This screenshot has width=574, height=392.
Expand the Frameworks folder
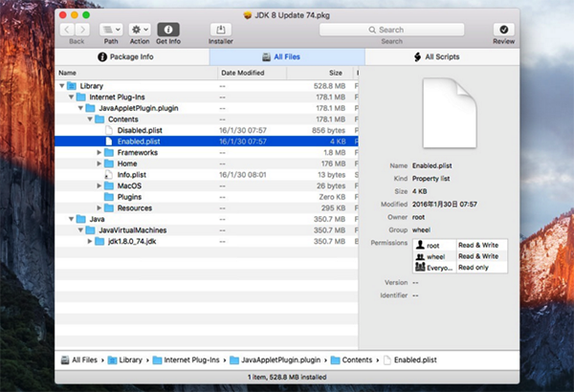tap(99, 153)
